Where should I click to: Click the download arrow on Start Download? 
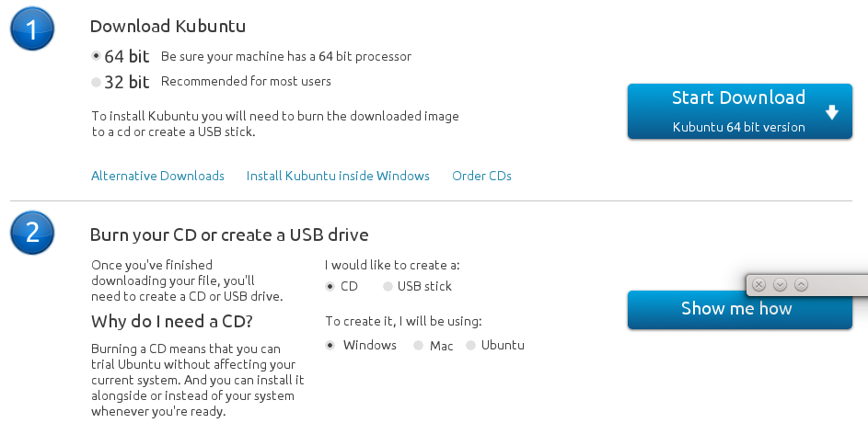click(x=832, y=113)
